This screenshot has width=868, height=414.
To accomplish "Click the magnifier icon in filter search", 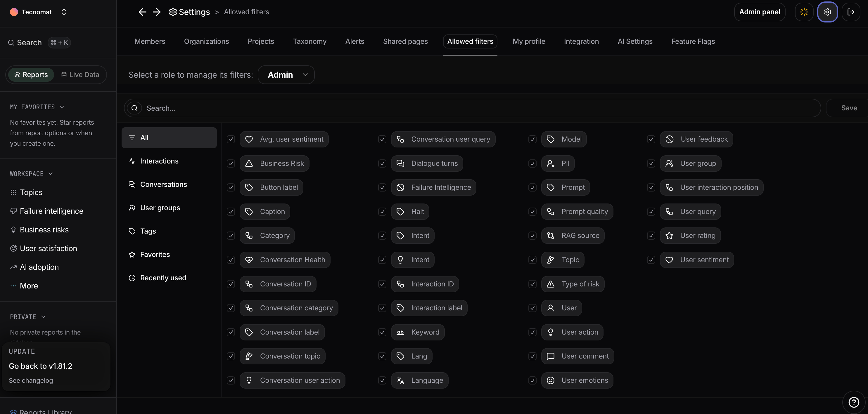I will pos(134,108).
